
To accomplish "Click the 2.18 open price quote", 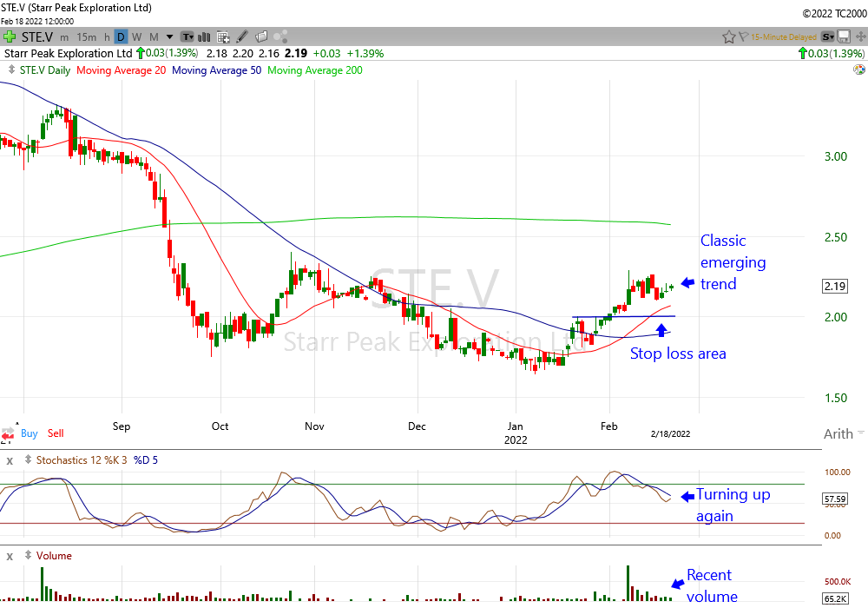I will (217, 53).
